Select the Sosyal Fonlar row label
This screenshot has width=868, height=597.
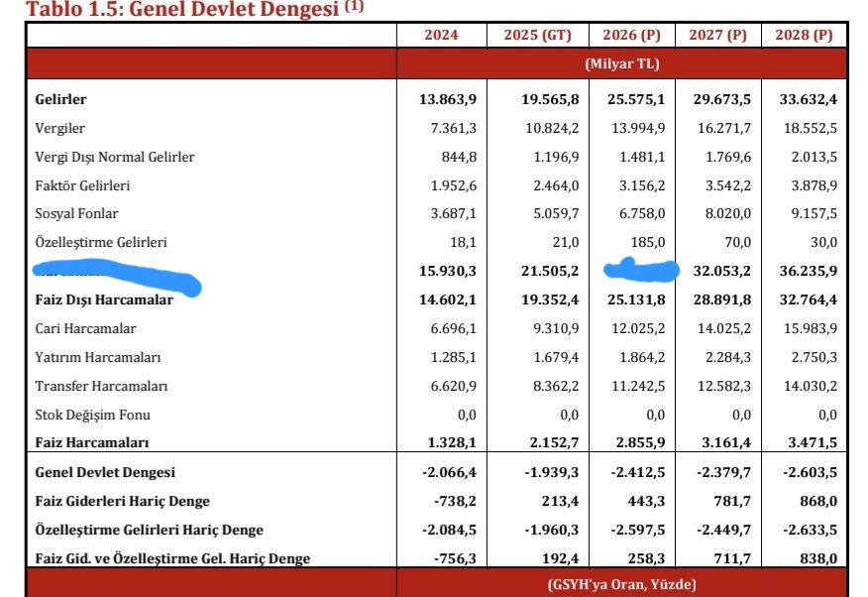[76, 214]
